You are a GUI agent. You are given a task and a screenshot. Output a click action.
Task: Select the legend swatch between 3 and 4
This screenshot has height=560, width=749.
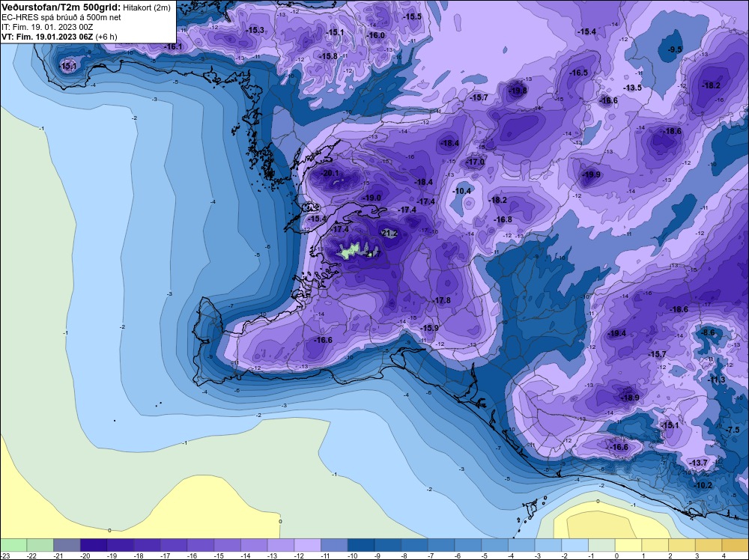point(709,545)
